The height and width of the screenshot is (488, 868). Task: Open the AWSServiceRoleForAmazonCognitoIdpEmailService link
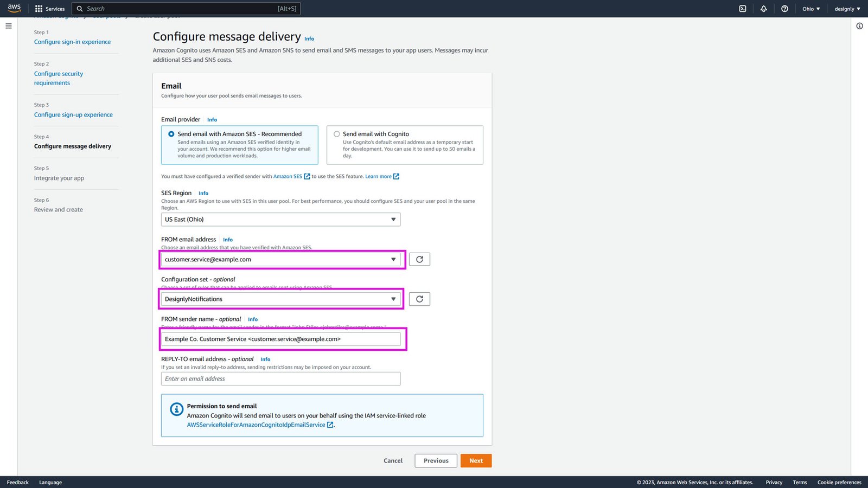pyautogui.click(x=257, y=425)
